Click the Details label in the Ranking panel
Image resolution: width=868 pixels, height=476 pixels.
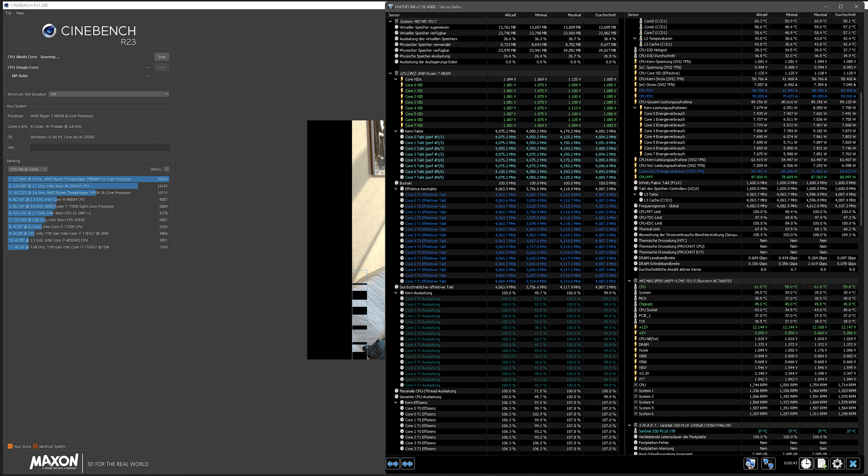point(156,169)
